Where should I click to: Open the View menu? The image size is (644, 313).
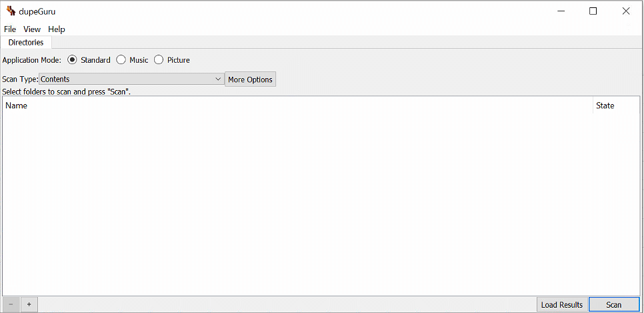32,29
